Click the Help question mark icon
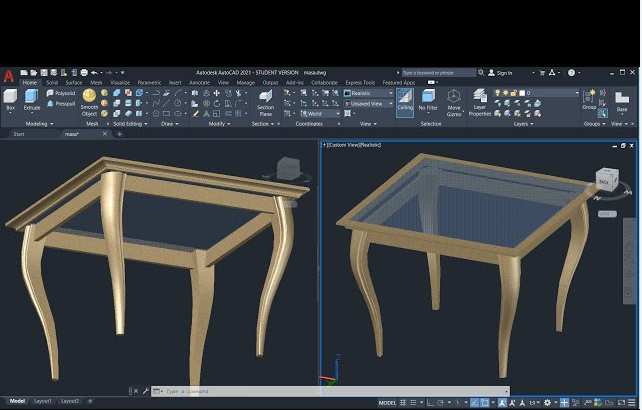The image size is (642, 410). click(572, 72)
